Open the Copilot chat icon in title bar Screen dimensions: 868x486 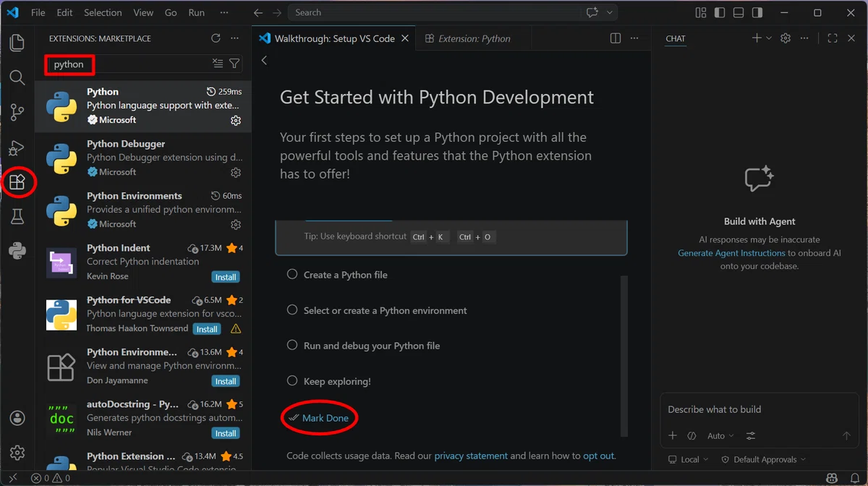point(592,12)
